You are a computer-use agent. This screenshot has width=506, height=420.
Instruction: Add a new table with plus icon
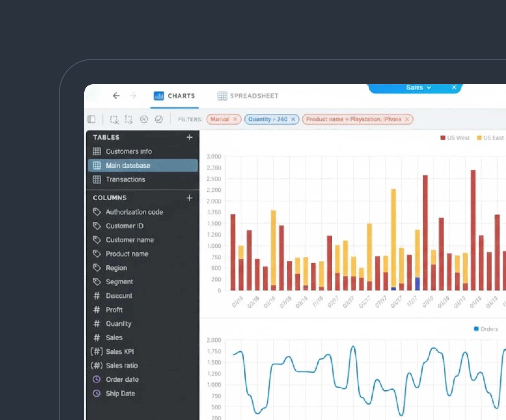pyautogui.click(x=190, y=137)
